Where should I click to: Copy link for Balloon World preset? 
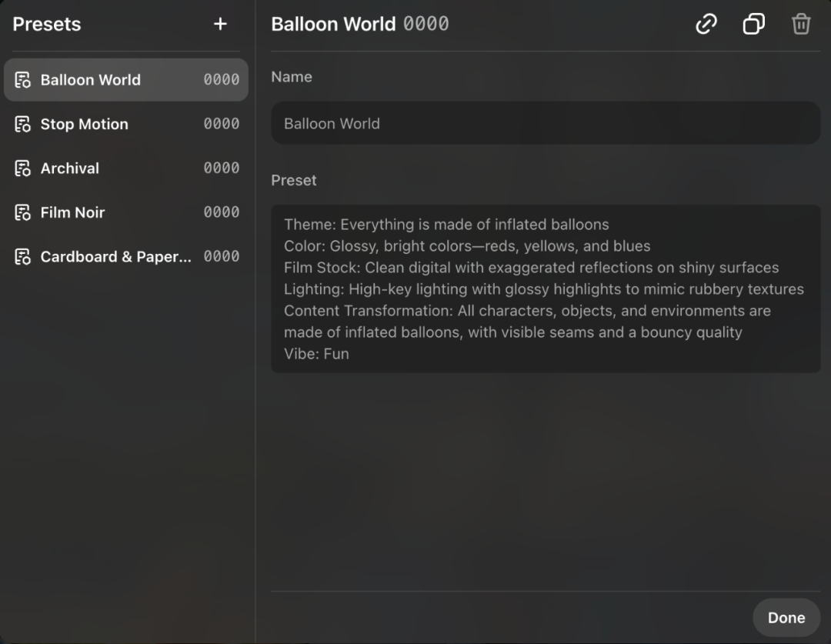point(706,24)
